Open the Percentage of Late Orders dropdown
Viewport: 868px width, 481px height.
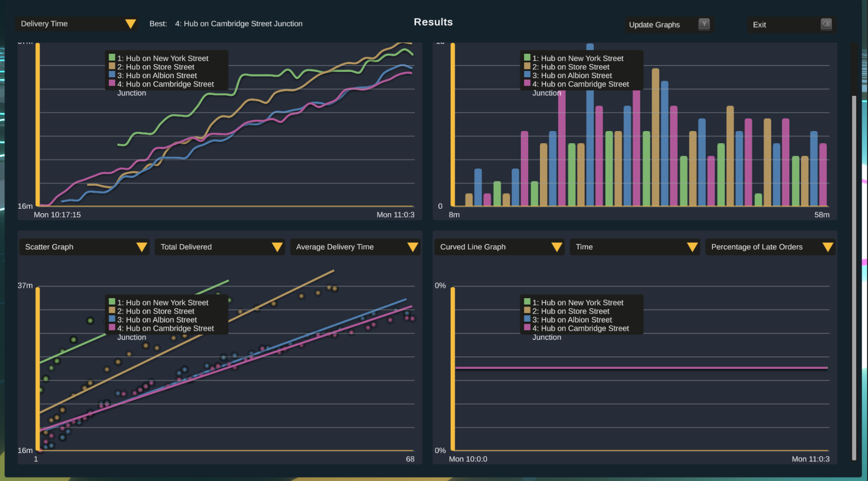pyautogui.click(x=770, y=247)
